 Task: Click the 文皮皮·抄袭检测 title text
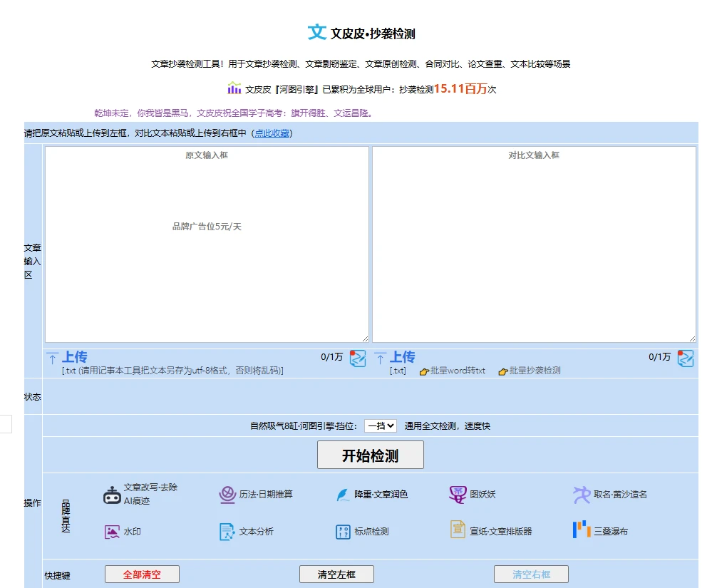373,33
